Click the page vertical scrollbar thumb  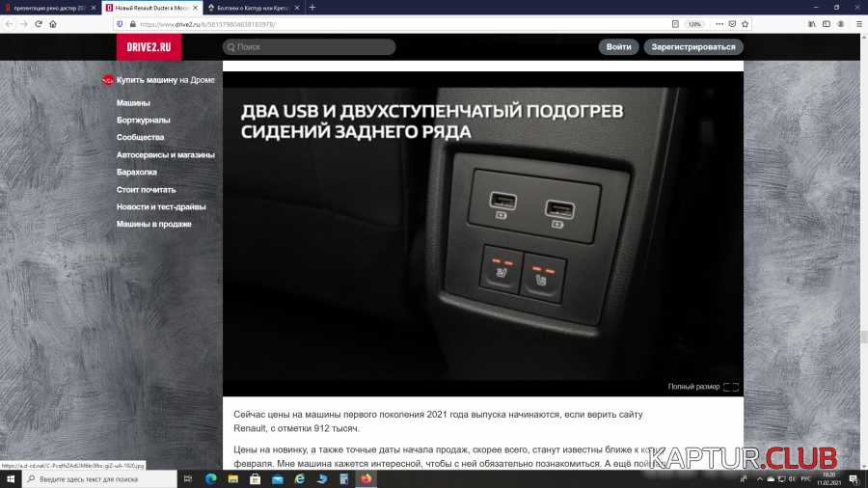(863, 337)
